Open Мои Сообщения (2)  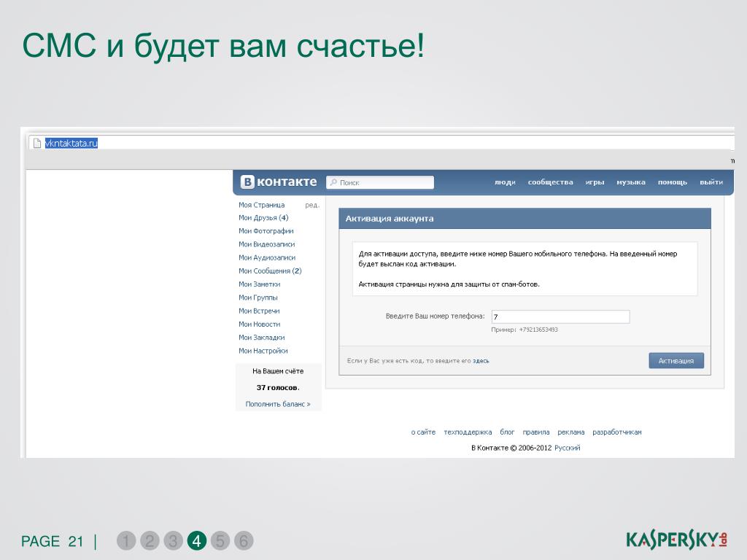(x=270, y=271)
